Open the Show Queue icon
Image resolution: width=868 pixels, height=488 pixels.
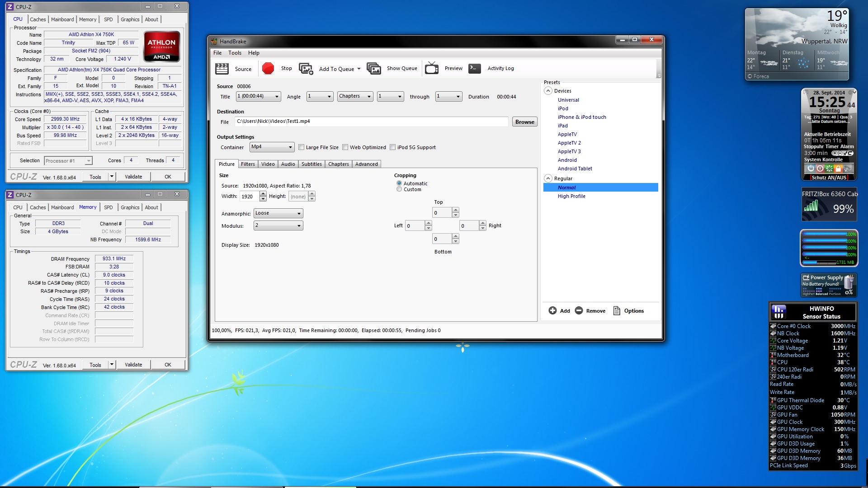[x=373, y=69]
